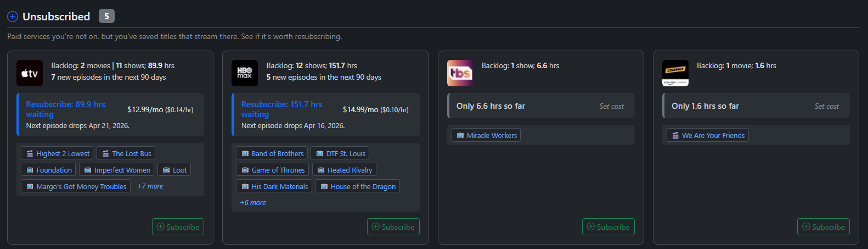
Task: Open the We Are Your Friends title
Action: tap(708, 136)
